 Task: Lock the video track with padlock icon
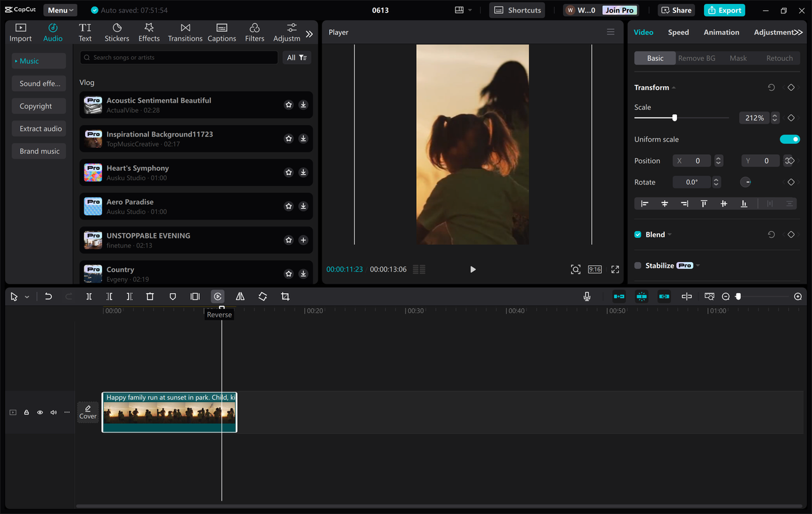click(x=26, y=412)
